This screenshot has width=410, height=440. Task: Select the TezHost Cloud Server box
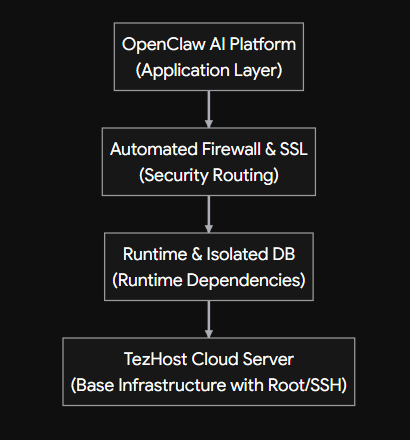(x=209, y=372)
